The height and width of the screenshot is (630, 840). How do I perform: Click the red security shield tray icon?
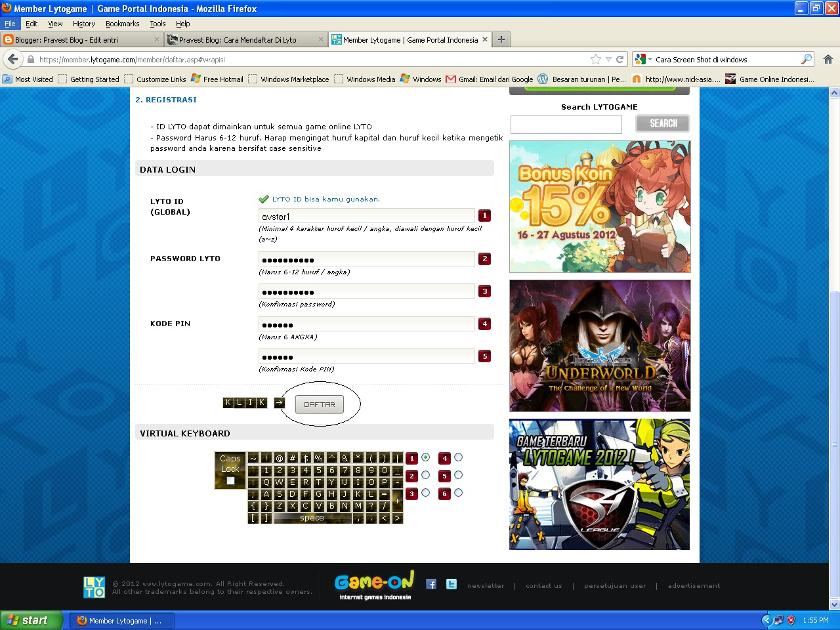tap(791, 620)
